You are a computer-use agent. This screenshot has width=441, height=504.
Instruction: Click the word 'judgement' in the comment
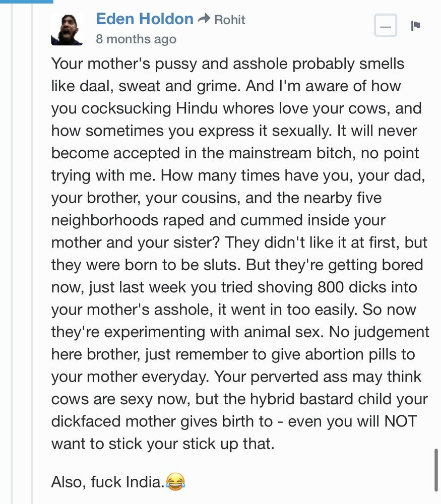click(x=392, y=332)
